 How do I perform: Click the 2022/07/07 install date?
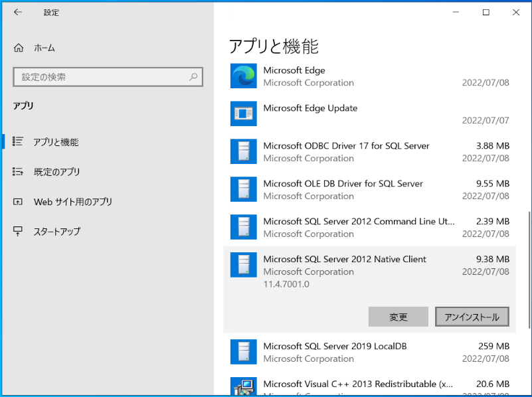tap(486, 120)
